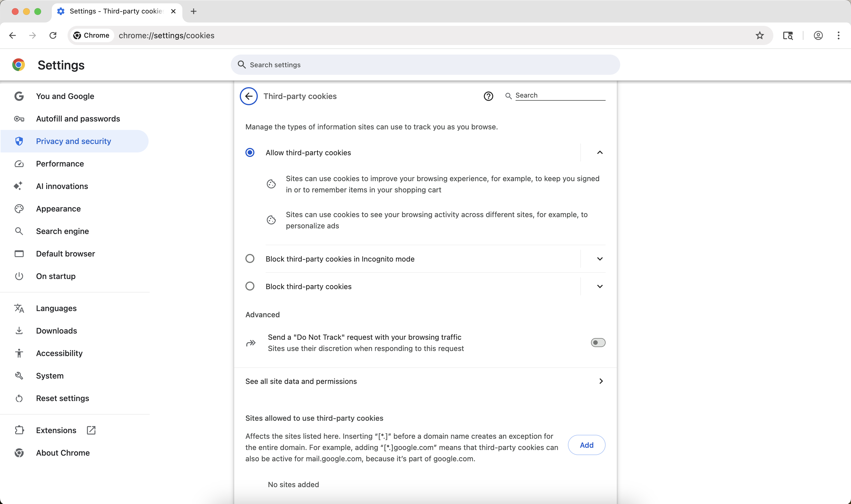The height and width of the screenshot is (504, 851).
Task: Click the Add button for allowed sites
Action: [586, 445]
